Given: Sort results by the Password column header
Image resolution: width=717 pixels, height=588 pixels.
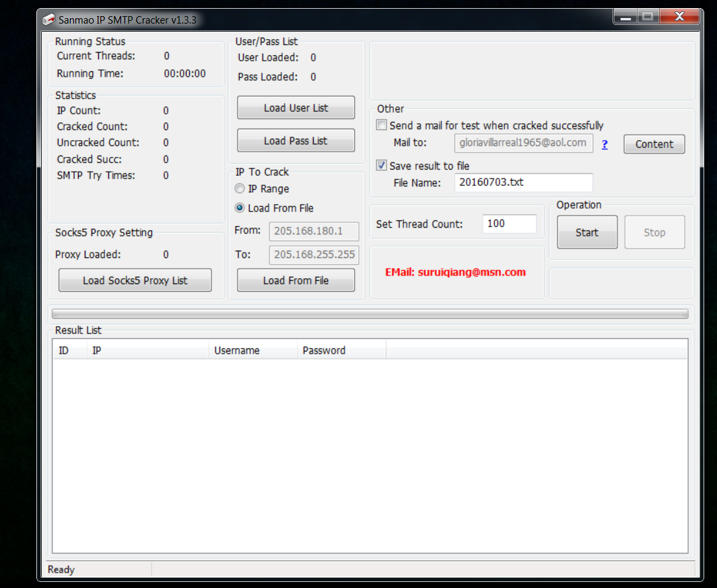Looking at the screenshot, I should [341, 350].
